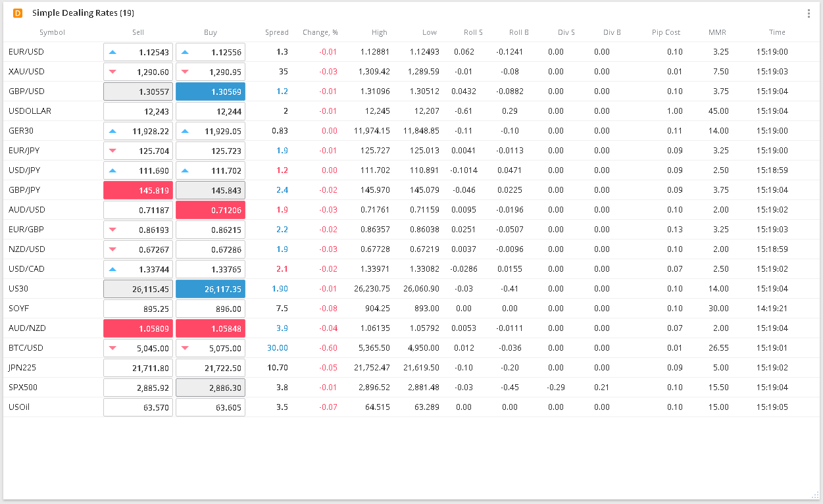This screenshot has height=504, width=823.
Task: Click the up arrow on USD/JPY buy price
Action: click(x=186, y=170)
